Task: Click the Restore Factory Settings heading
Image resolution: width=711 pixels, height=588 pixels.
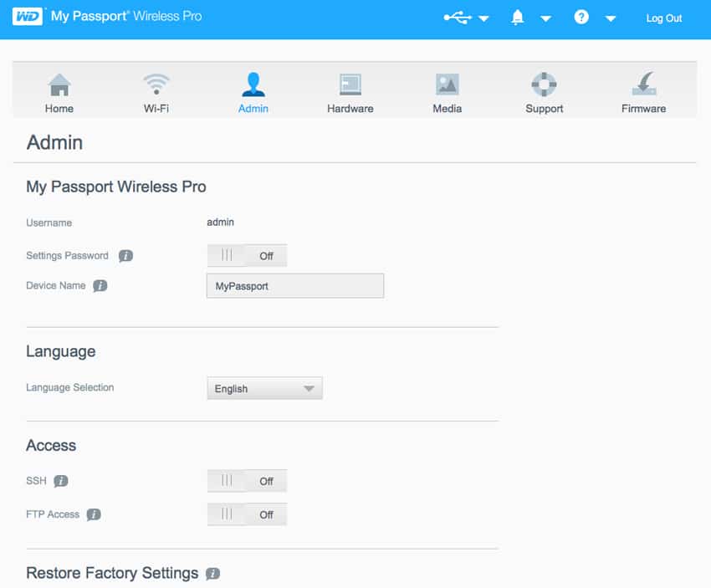Action: tap(112, 574)
